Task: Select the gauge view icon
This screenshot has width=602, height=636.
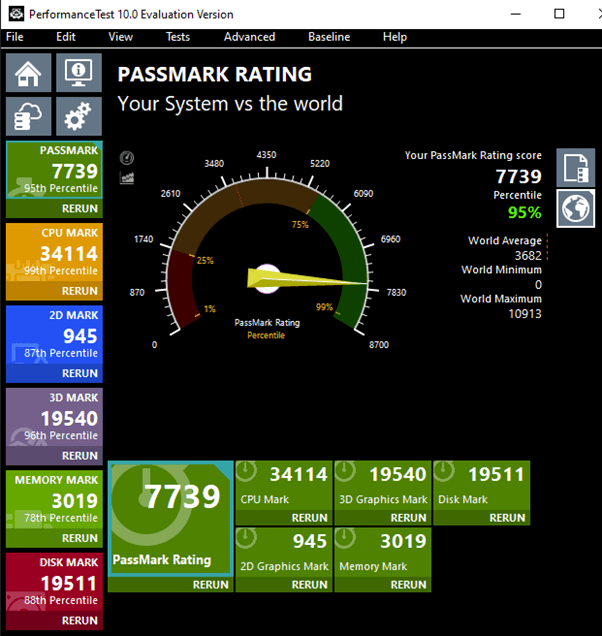Action: coord(127,158)
